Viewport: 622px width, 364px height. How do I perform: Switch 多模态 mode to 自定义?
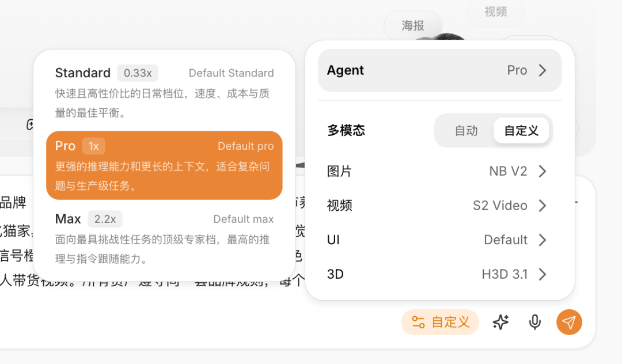coord(521,131)
